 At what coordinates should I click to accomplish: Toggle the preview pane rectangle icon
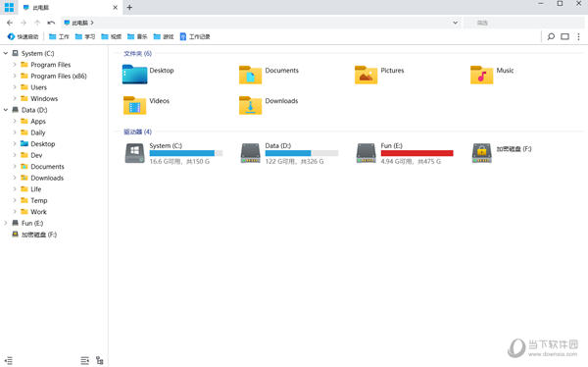click(564, 36)
